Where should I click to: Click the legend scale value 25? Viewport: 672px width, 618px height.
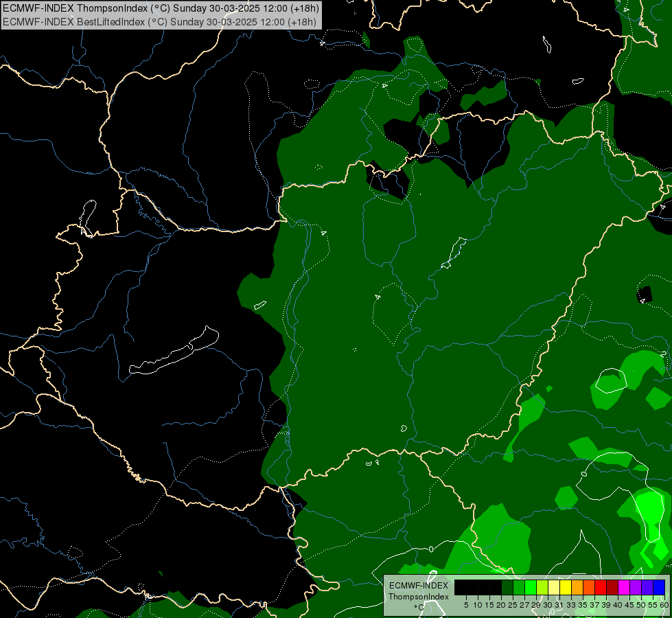click(513, 605)
